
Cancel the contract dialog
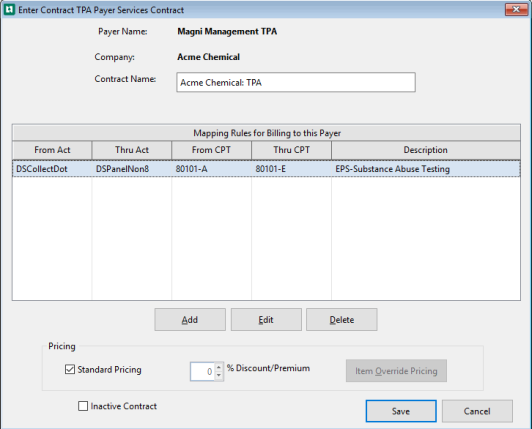(477, 411)
